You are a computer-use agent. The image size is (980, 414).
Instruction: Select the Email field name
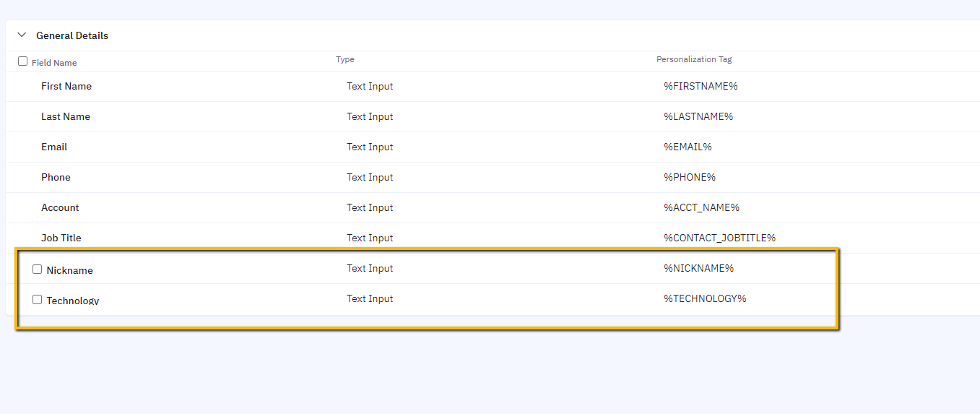point(54,147)
